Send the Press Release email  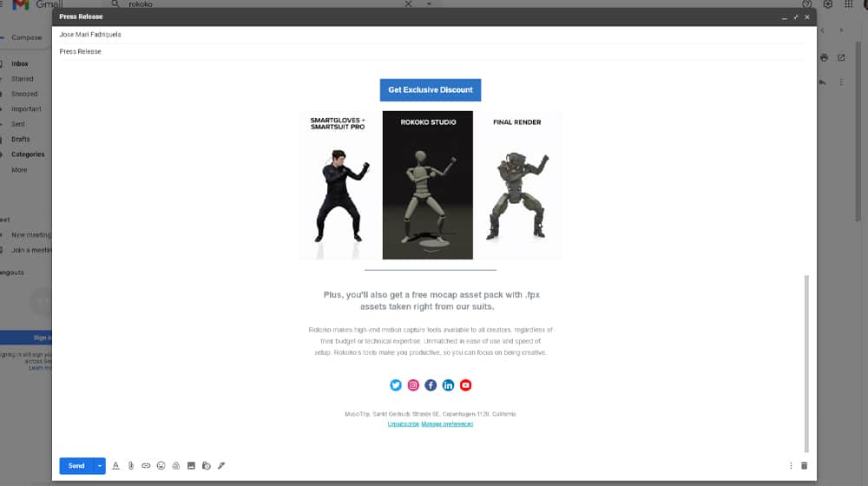click(x=76, y=465)
